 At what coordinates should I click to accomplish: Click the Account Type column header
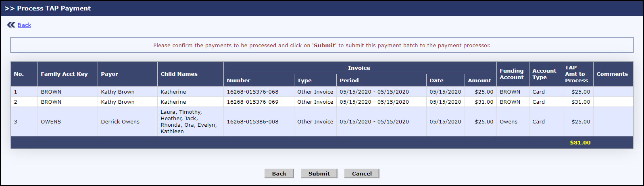pyautogui.click(x=544, y=74)
